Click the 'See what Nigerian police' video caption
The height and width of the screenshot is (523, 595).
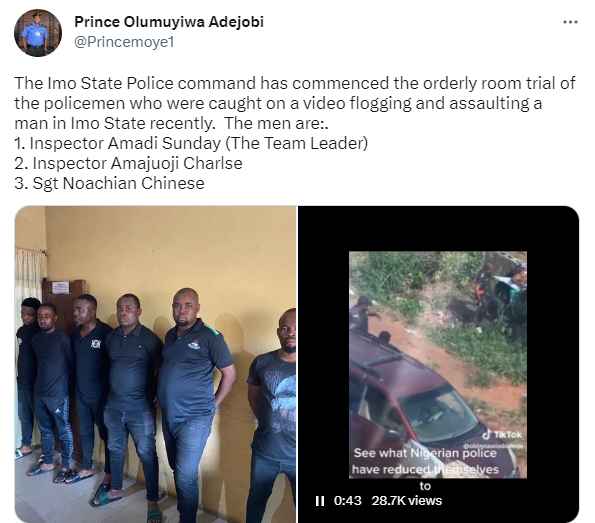tap(425, 453)
